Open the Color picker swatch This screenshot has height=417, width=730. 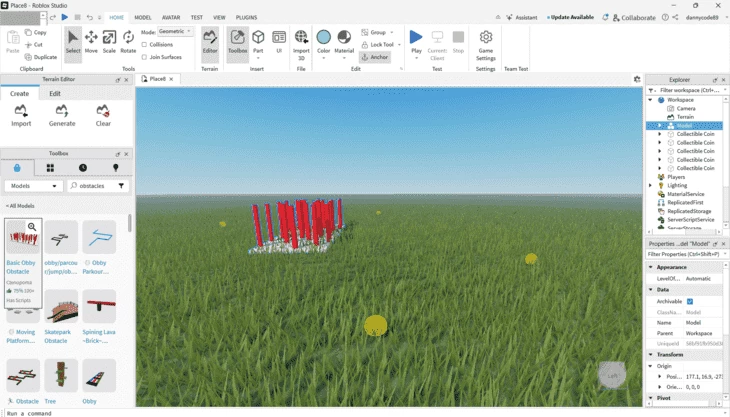click(x=324, y=43)
